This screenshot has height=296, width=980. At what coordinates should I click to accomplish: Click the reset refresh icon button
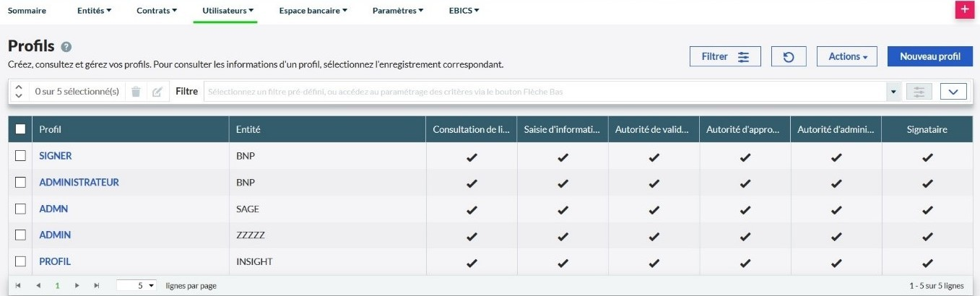click(789, 56)
